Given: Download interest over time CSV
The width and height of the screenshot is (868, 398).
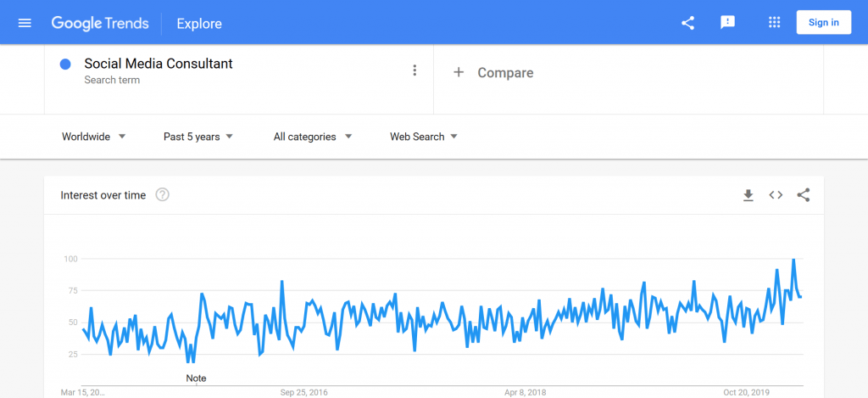Looking at the screenshot, I should point(748,195).
